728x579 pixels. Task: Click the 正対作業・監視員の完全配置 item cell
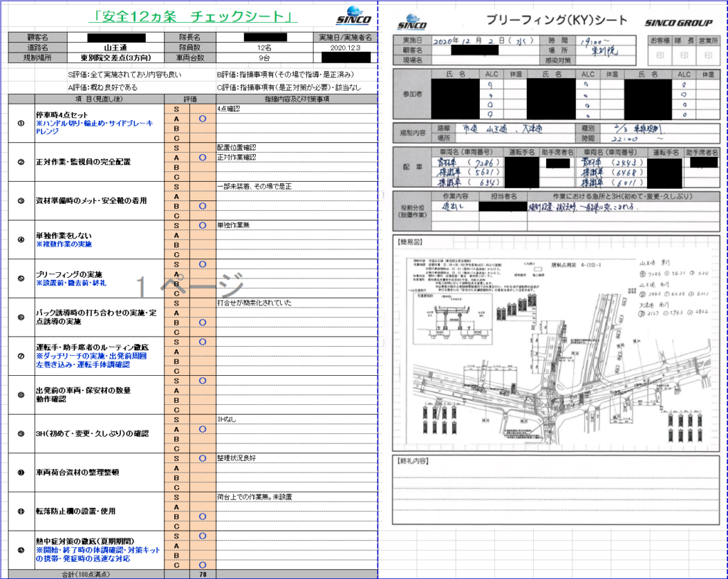pos(100,162)
